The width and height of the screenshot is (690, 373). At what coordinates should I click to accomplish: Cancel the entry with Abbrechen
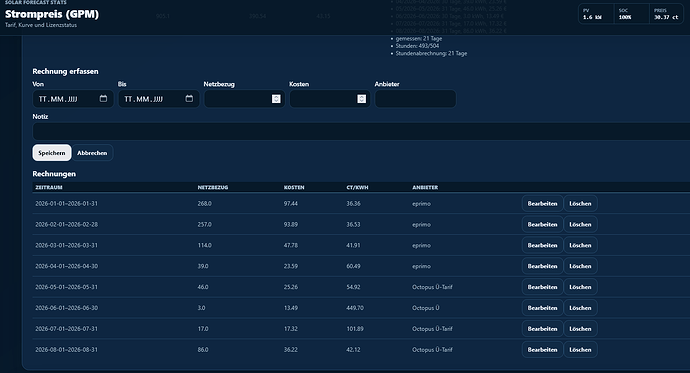coord(92,153)
